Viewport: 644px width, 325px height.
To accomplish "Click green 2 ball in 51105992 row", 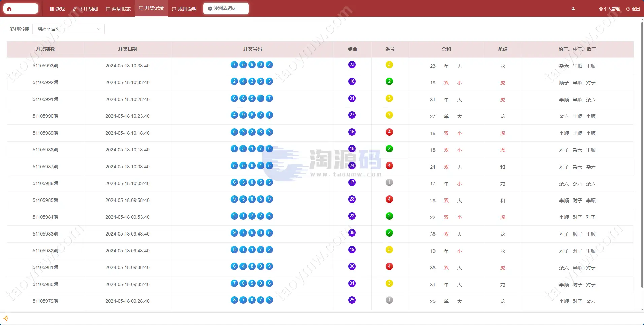I will 389,81.
